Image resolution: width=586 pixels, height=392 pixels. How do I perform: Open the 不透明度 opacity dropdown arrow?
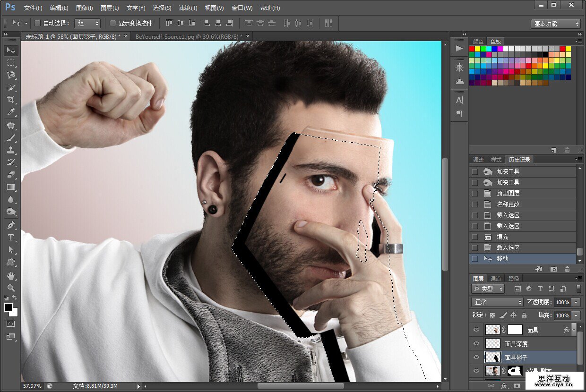[x=576, y=302]
